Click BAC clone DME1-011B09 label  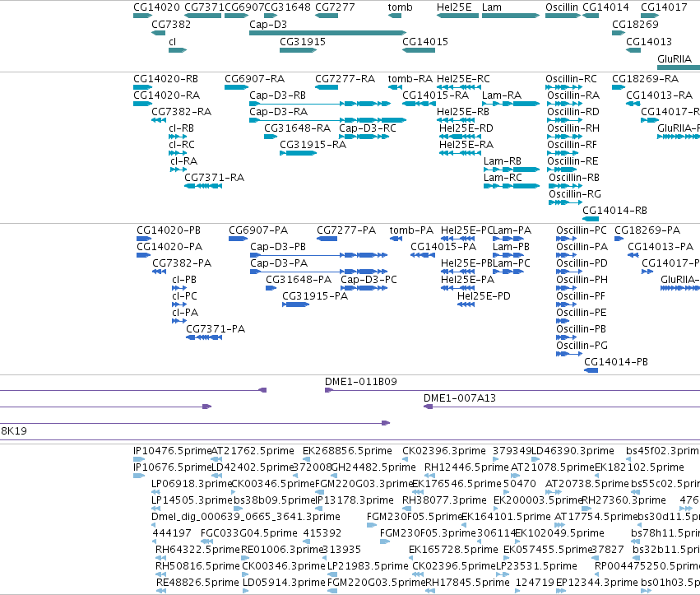coord(361,382)
